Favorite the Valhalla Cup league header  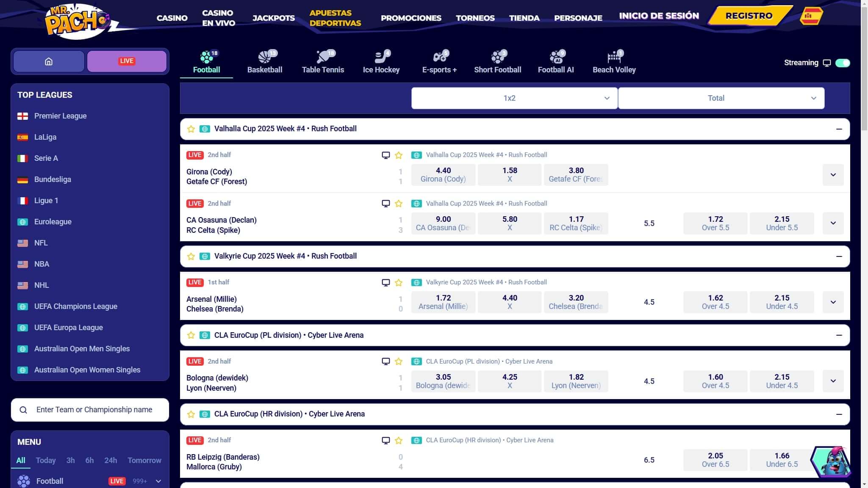coord(191,129)
